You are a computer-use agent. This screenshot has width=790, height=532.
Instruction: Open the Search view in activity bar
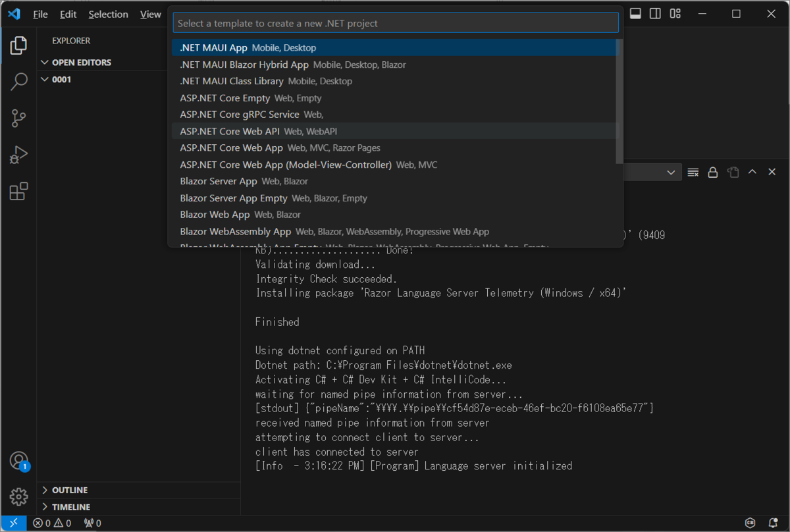coord(18,82)
